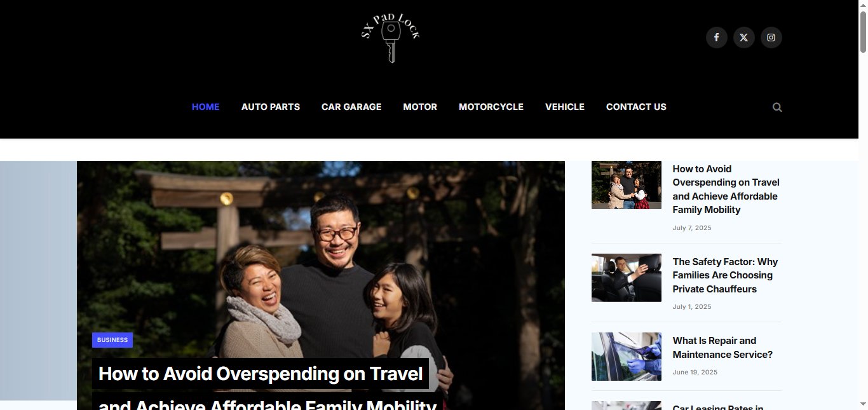Open the X (Twitter) social icon
The width and height of the screenshot is (868, 410).
(743, 38)
